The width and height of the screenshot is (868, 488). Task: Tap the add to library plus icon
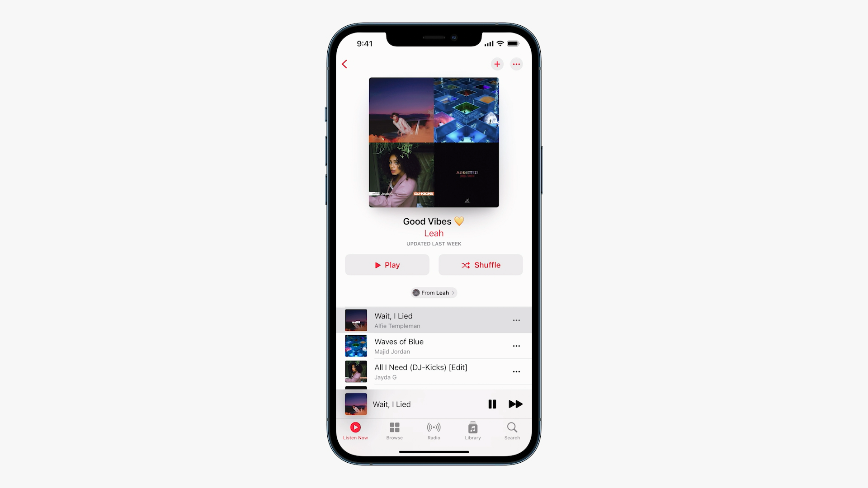(x=497, y=63)
